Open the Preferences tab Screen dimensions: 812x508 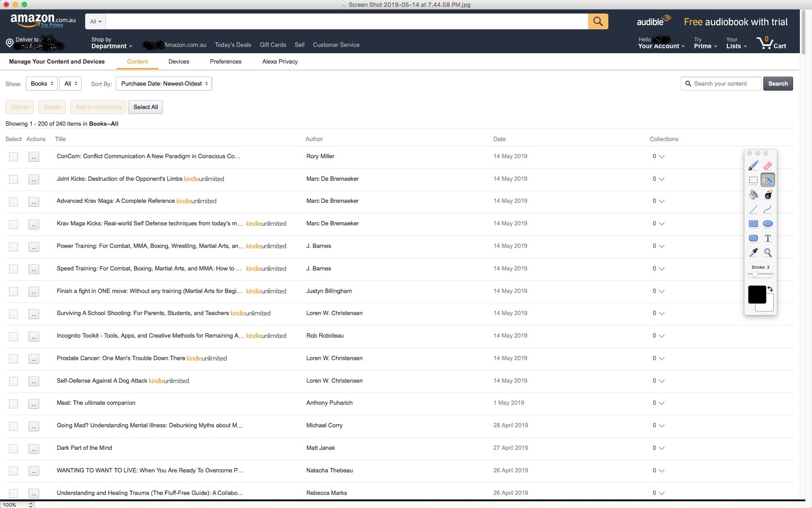click(226, 61)
